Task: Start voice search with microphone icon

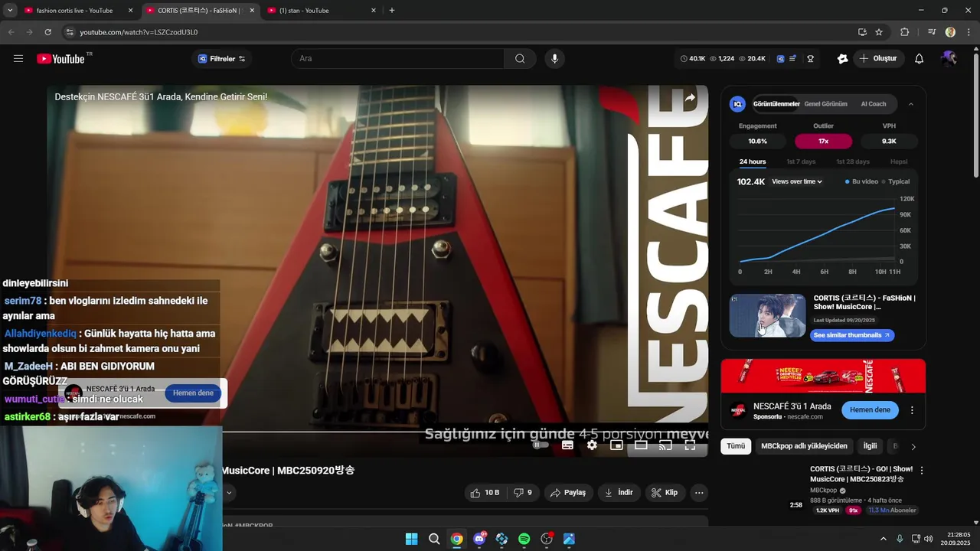Action: click(x=555, y=59)
